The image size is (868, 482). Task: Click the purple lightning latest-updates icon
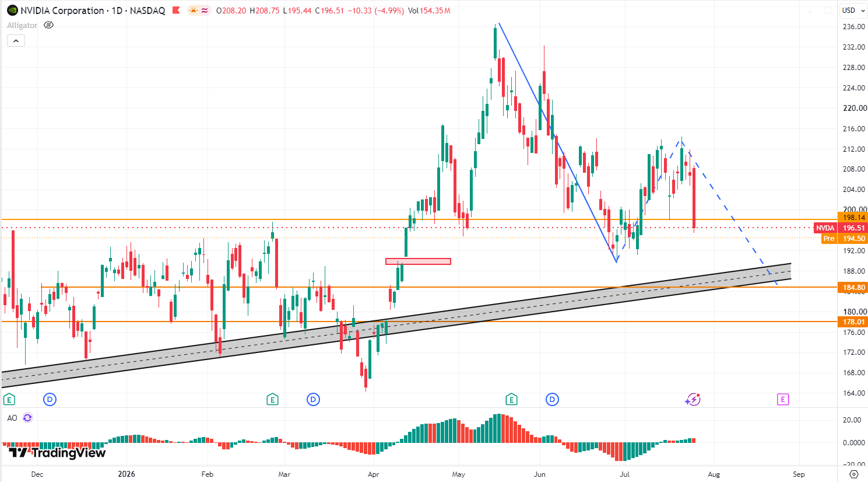[693, 400]
